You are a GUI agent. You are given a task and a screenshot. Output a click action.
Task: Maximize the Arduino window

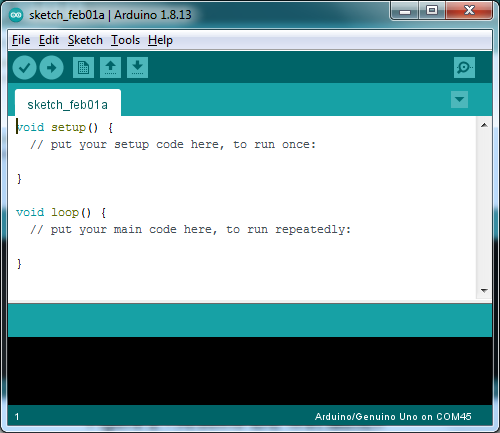[x=432, y=11]
